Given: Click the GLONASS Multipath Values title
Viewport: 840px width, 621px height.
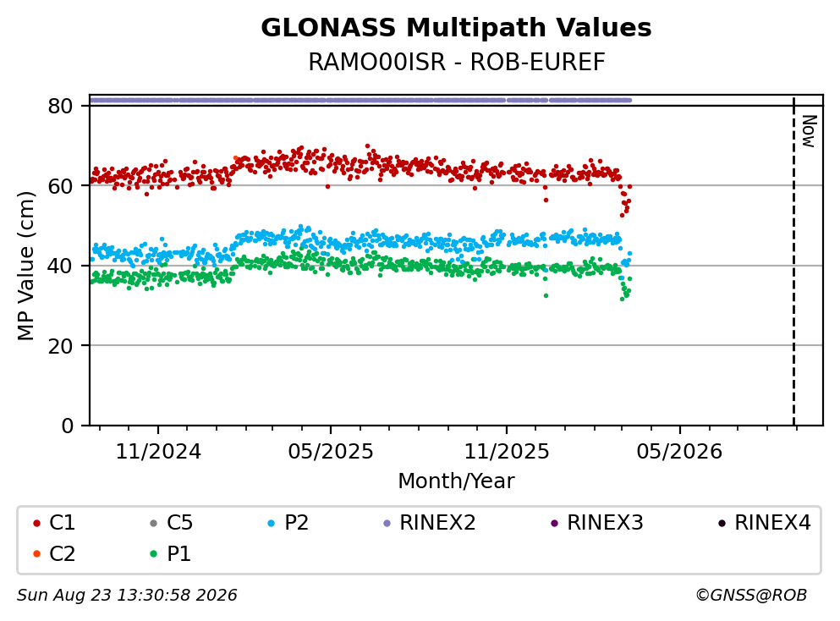Looking at the screenshot, I should (456, 28).
